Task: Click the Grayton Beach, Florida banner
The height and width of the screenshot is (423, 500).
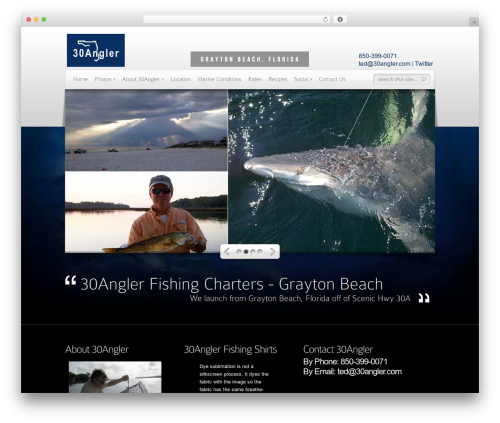Action: pos(250,59)
